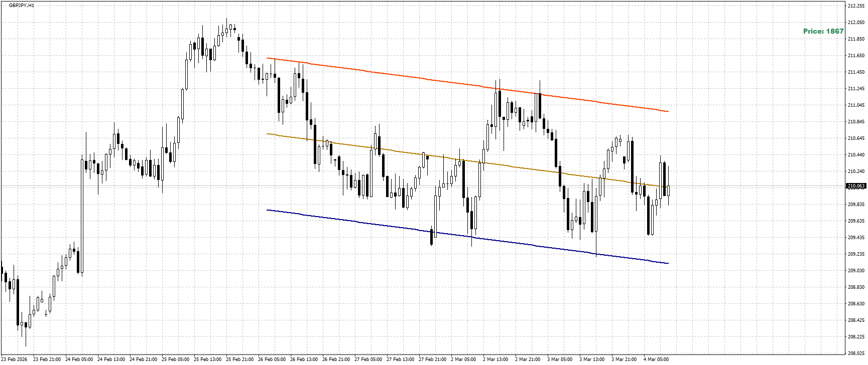The image size is (868, 365).
Task: Click the "3 Mar 13:00" time label
Action: [592, 359]
